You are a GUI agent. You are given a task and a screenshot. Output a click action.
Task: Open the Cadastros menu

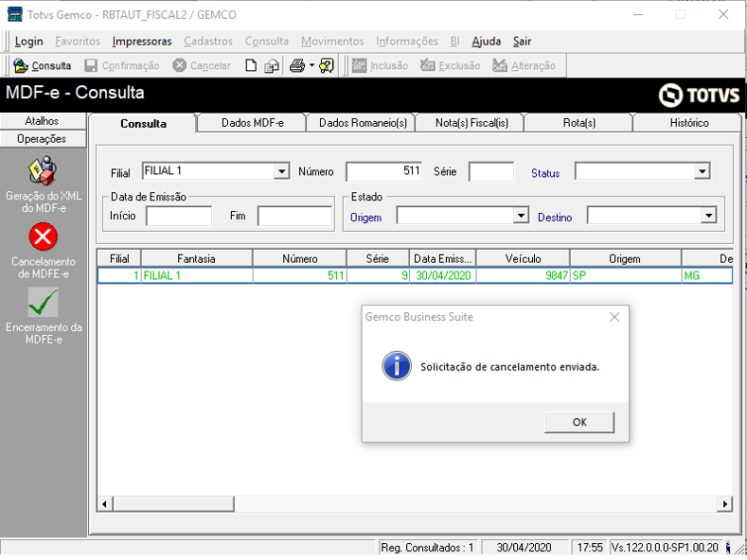point(208,42)
